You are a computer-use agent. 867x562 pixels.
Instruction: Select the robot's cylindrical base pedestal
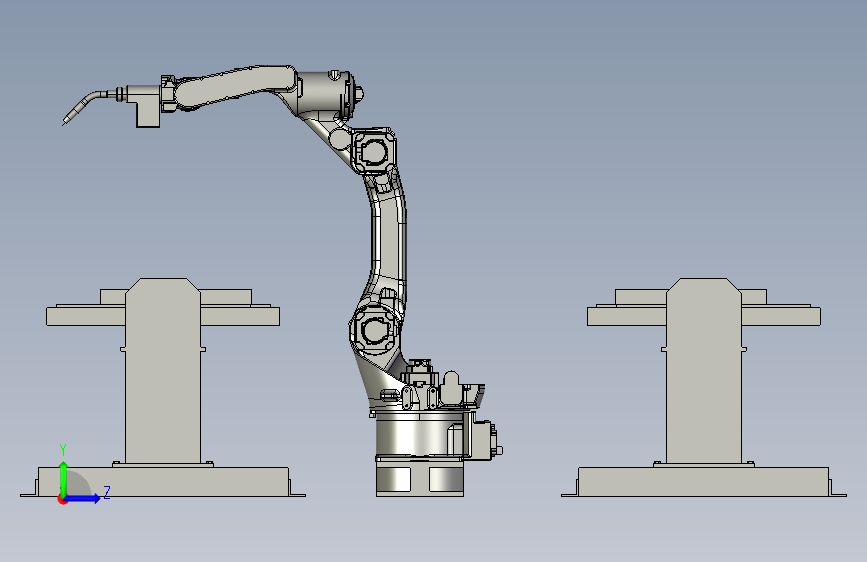[420, 455]
